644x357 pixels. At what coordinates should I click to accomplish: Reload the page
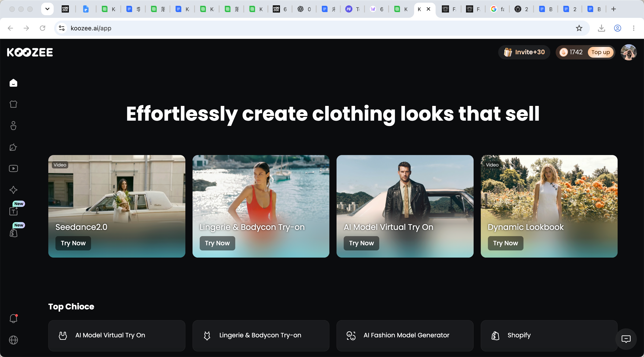coord(42,28)
